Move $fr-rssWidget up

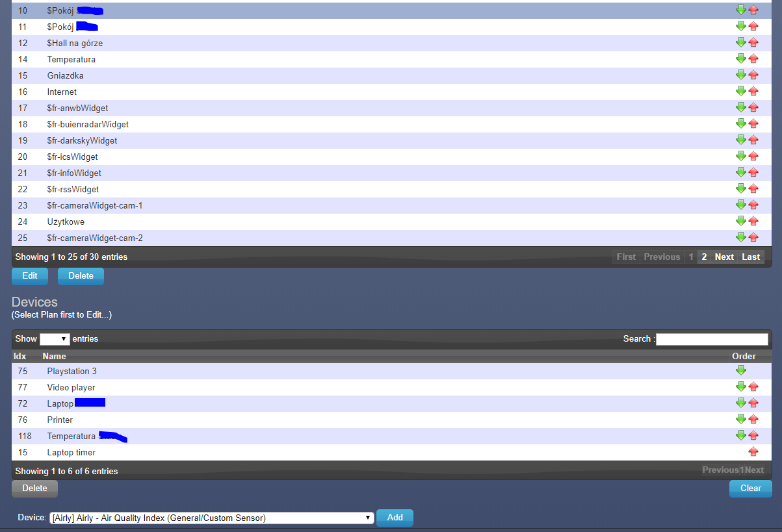753,189
